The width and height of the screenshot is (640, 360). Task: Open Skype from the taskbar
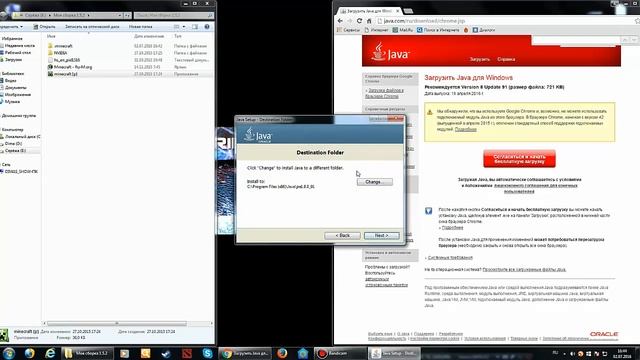click(207, 353)
